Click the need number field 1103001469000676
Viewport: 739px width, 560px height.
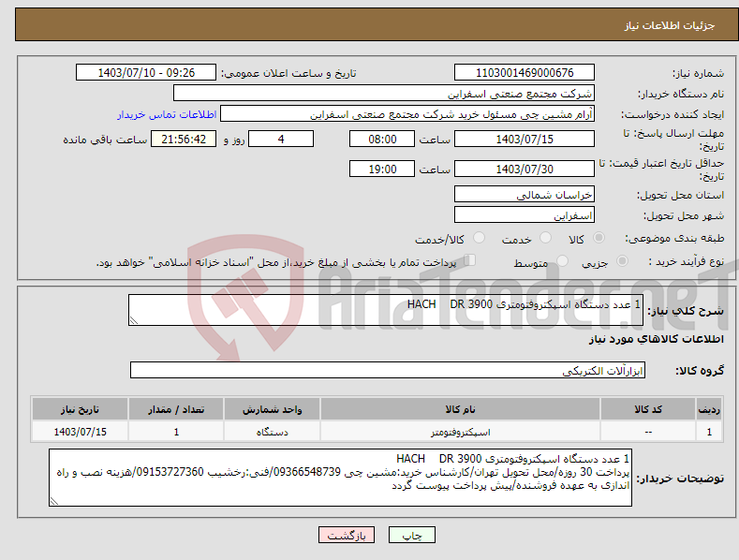(x=525, y=73)
